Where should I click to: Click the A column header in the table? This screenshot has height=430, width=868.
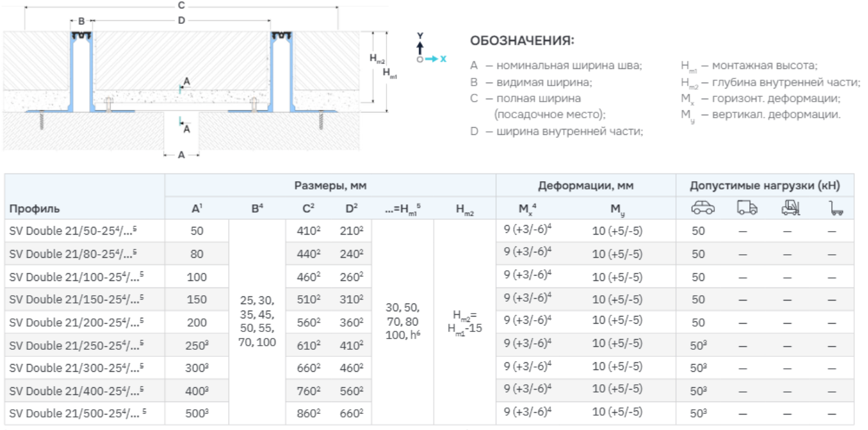(197, 208)
